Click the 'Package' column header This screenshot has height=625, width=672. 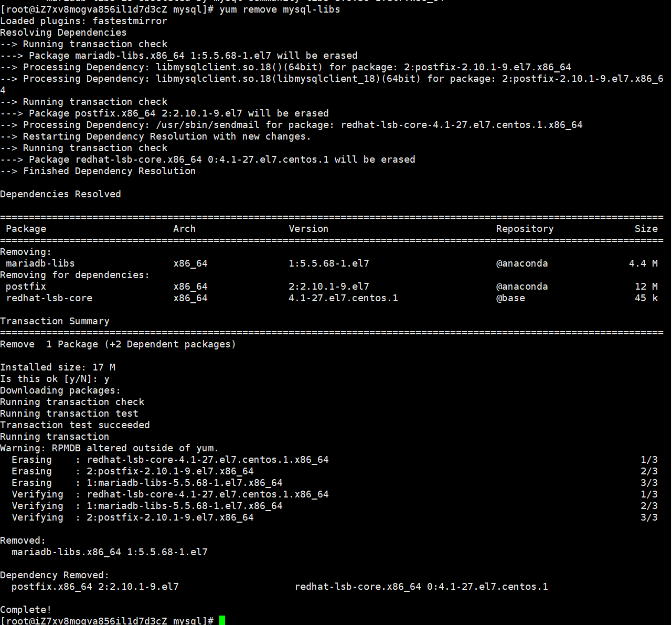tap(26, 229)
